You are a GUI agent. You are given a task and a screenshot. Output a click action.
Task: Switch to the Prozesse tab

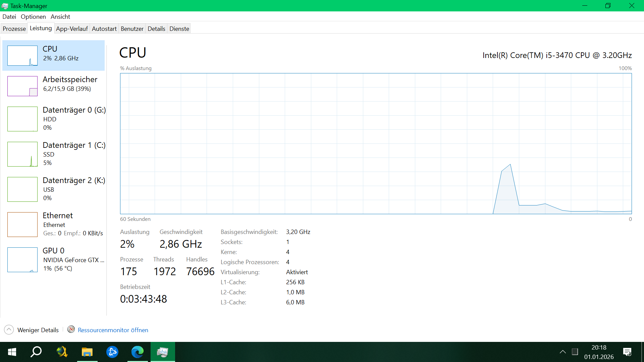(x=14, y=29)
